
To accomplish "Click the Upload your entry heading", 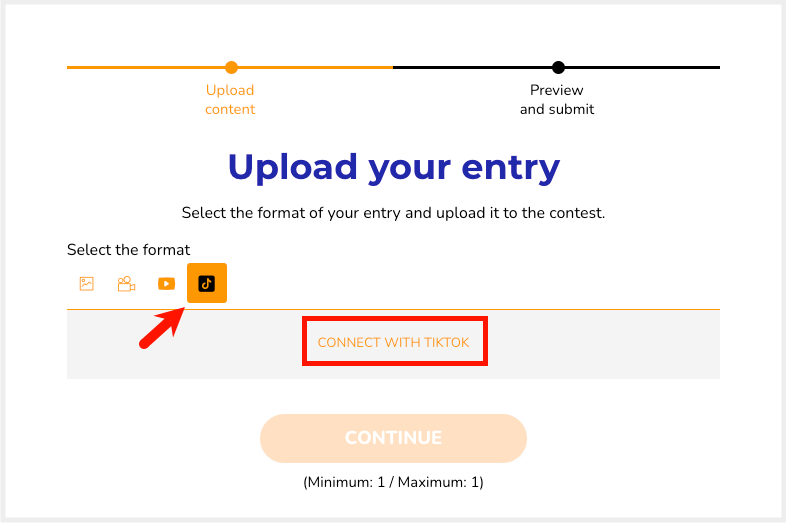I will pyautogui.click(x=394, y=167).
